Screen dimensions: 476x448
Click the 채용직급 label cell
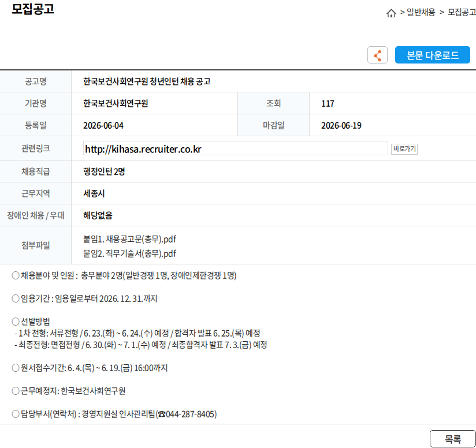[x=35, y=171]
